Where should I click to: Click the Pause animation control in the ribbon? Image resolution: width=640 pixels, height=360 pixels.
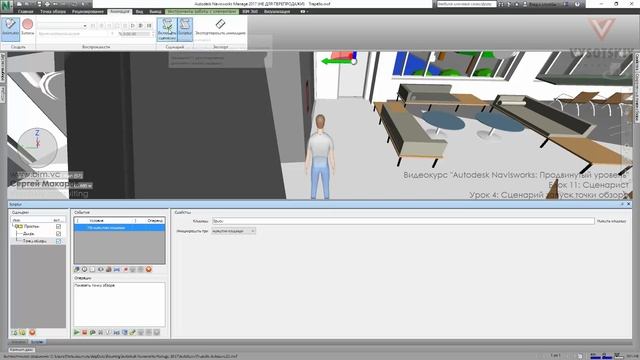click(x=117, y=26)
